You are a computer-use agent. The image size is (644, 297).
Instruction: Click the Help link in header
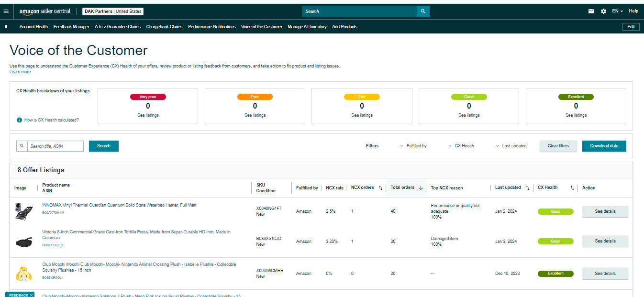coord(633,11)
